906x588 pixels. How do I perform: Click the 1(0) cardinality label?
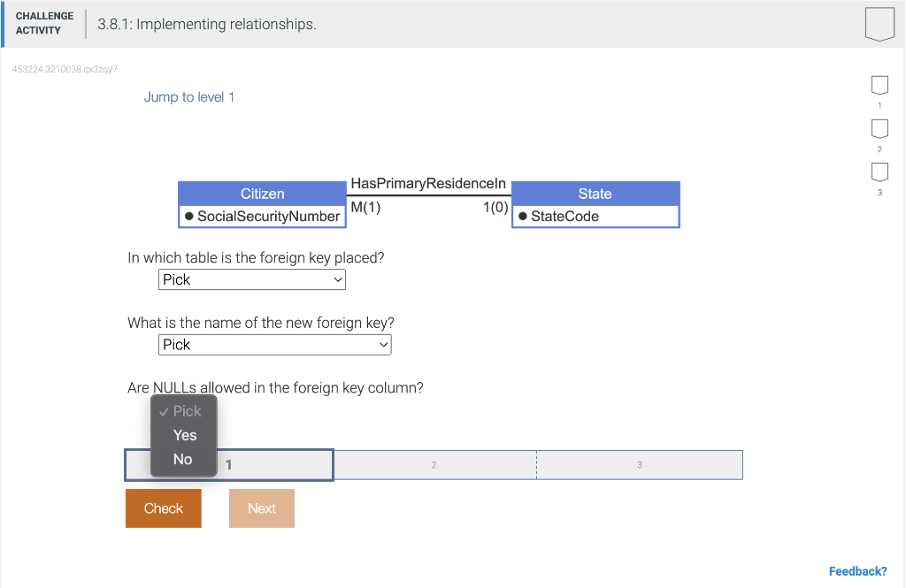pos(495,207)
